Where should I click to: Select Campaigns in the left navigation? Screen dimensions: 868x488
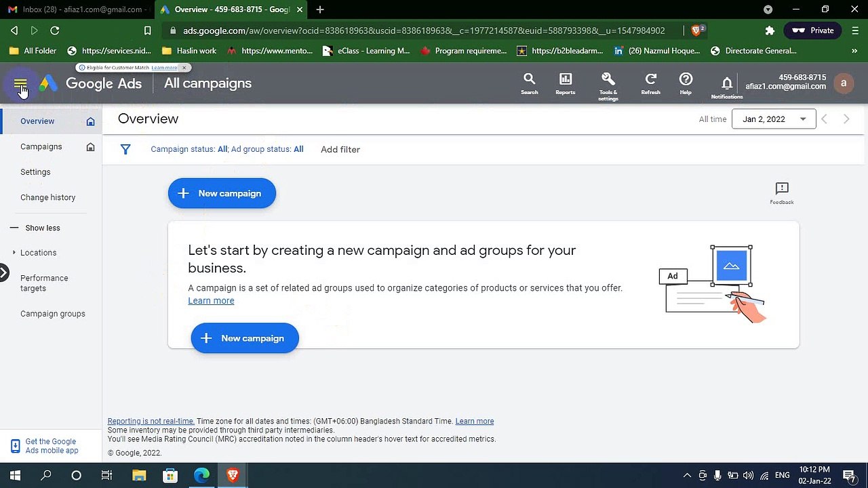click(41, 146)
